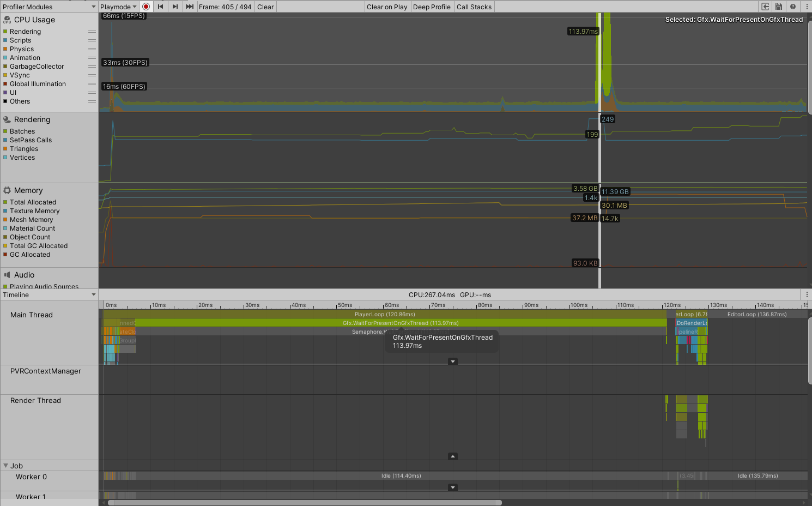Open the timeline details options menu
Image resolution: width=812 pixels, height=506 pixels.
click(807, 294)
